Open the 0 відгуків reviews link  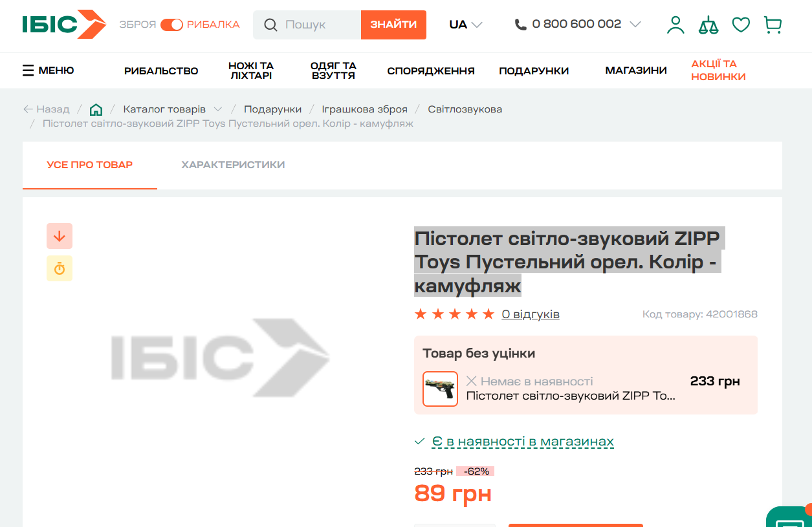(531, 314)
